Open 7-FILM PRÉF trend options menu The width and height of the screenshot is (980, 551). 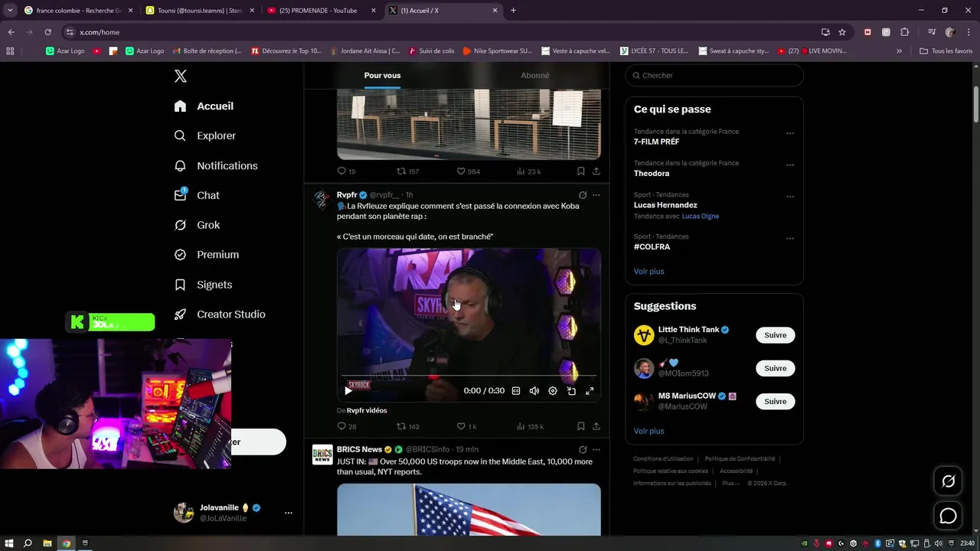tap(790, 133)
